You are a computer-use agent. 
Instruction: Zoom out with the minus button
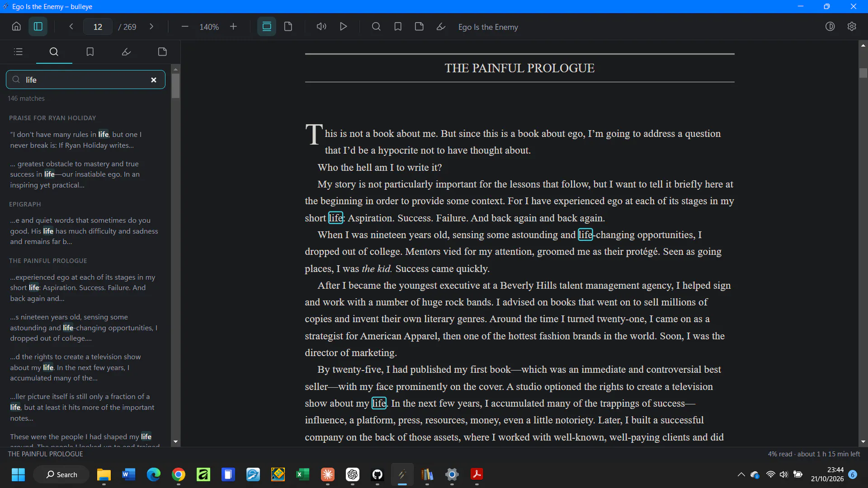pyautogui.click(x=185, y=27)
